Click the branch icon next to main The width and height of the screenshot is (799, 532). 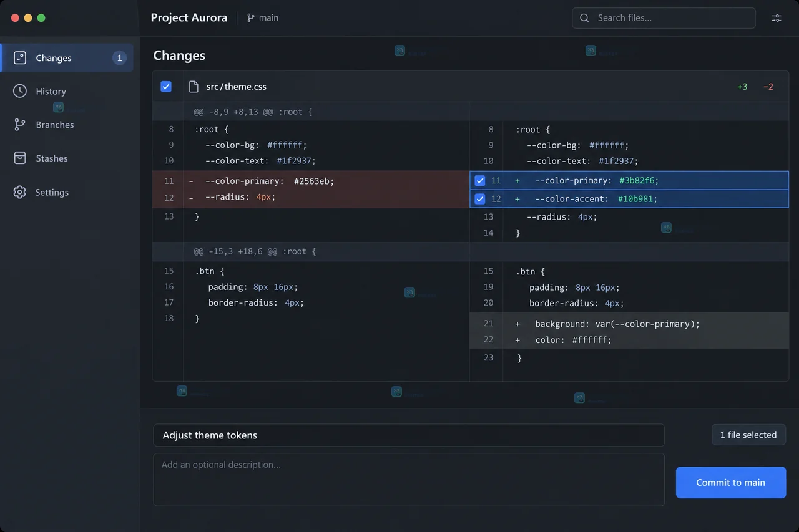click(x=251, y=18)
